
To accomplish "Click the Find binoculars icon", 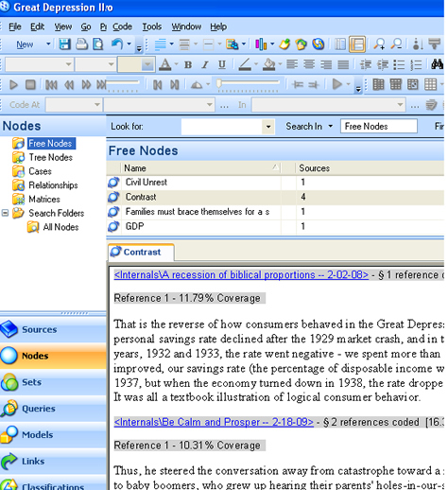I will point(437,64).
